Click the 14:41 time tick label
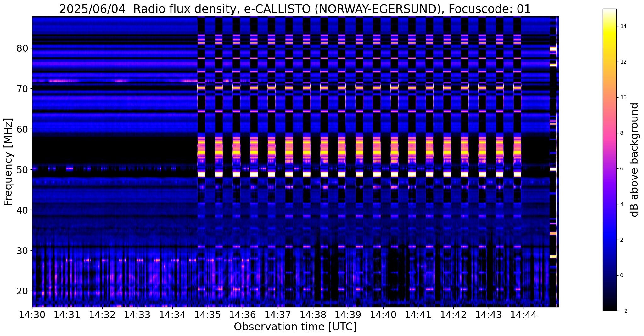The height and width of the screenshot is (336, 644). pyautogui.click(x=418, y=315)
